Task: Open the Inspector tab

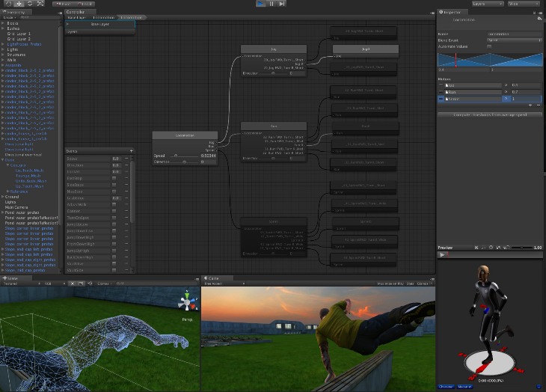Action: pyautogui.click(x=452, y=12)
